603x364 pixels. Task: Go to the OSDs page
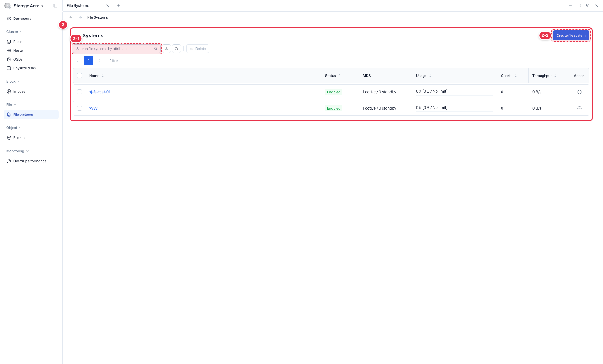point(31,59)
